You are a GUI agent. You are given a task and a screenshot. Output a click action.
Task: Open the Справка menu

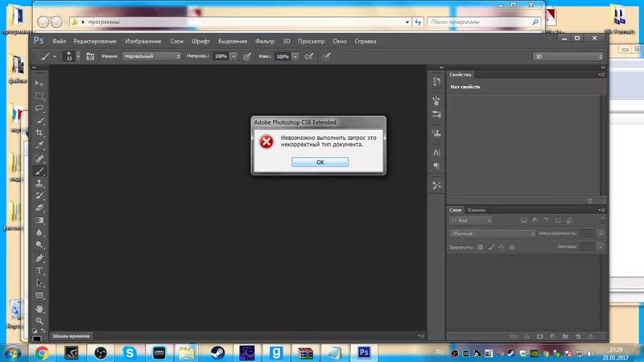pos(365,41)
